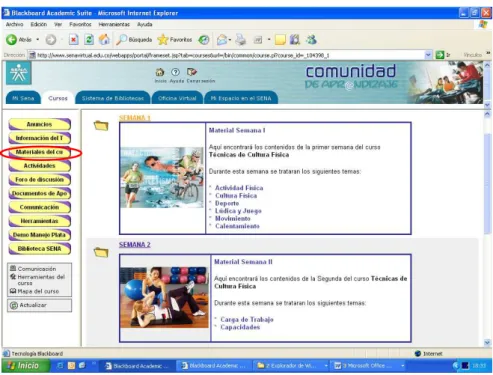Switch to the Oficina Virtual tab
The image size is (493, 375).
(x=177, y=98)
